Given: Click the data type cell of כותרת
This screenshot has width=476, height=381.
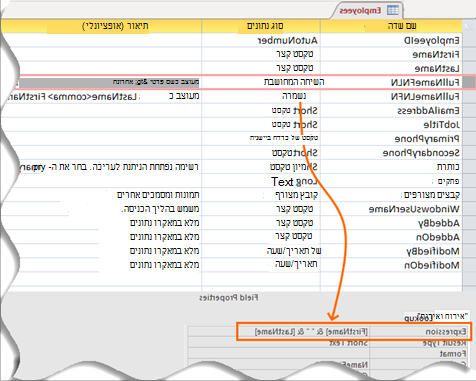Looking at the screenshot, I should pyautogui.click(x=261, y=166).
